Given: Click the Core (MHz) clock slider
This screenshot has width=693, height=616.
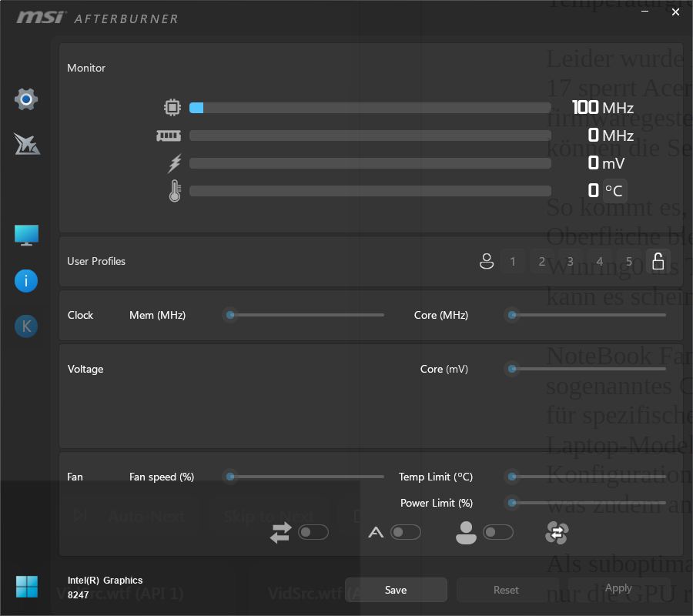Looking at the screenshot, I should coord(589,315).
